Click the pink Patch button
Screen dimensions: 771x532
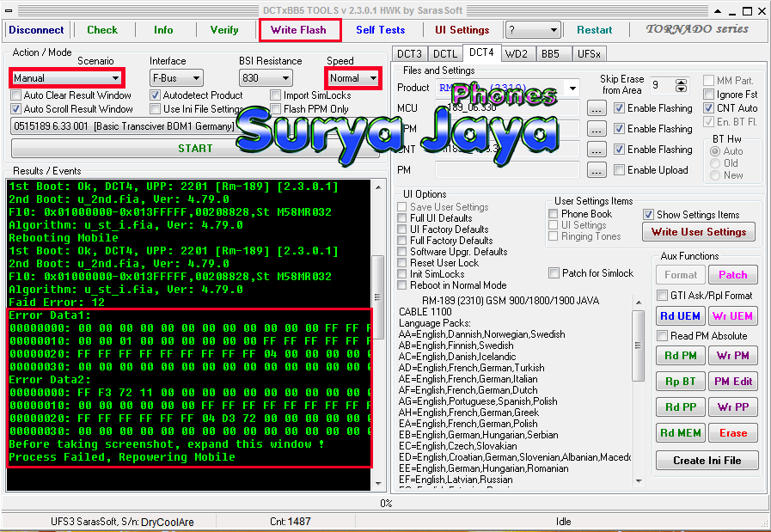point(732,275)
